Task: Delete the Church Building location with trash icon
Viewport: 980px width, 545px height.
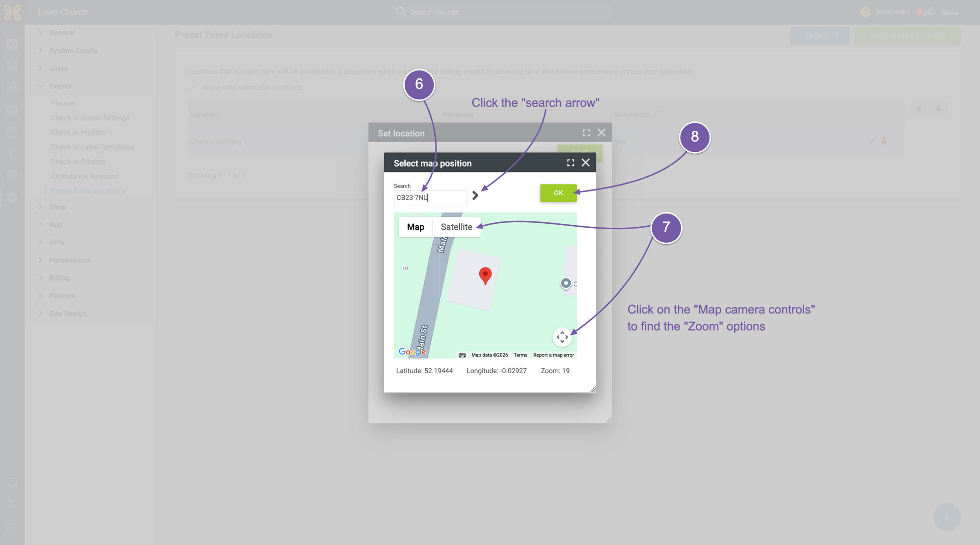Action: coord(884,141)
